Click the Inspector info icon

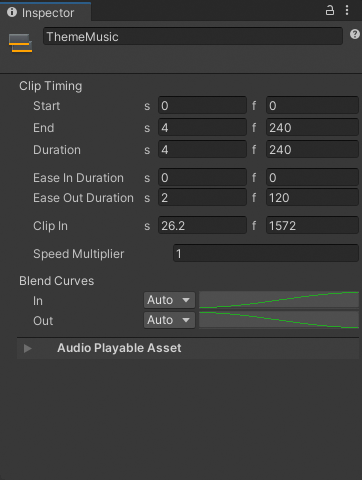(12, 12)
